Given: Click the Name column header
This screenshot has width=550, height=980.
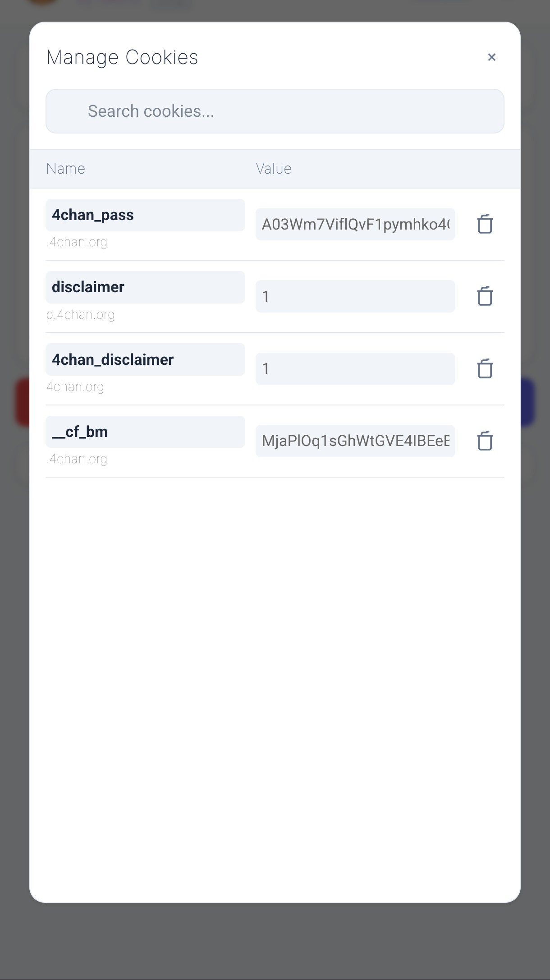Looking at the screenshot, I should 66,169.
